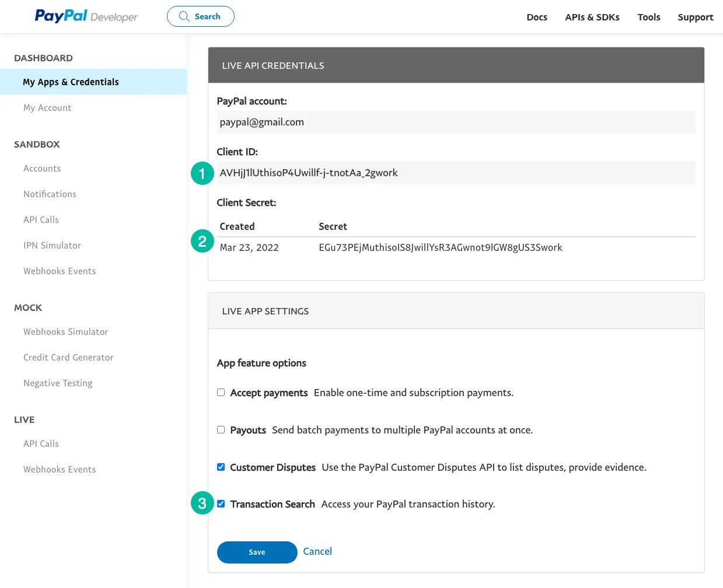The width and height of the screenshot is (723, 588).
Task: Uncheck Transaction Search access
Action: (221, 503)
